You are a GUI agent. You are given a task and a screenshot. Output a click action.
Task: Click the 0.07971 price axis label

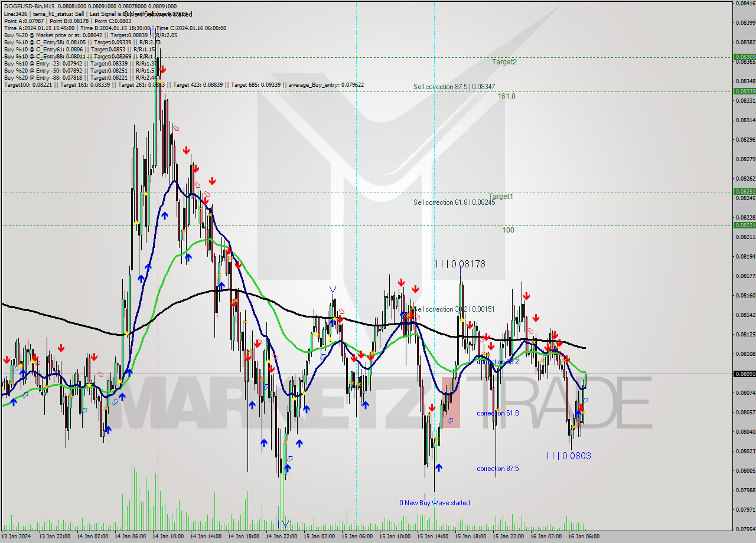coord(745,509)
